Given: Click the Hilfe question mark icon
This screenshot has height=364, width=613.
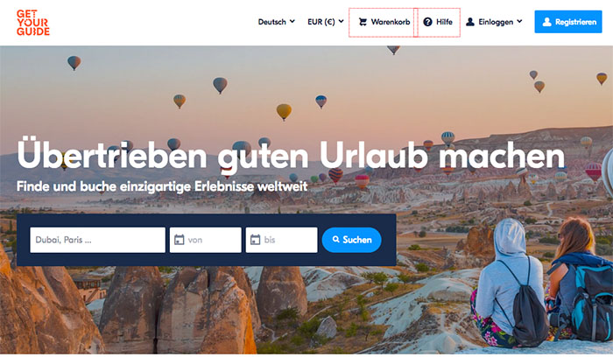Looking at the screenshot, I should (x=427, y=22).
